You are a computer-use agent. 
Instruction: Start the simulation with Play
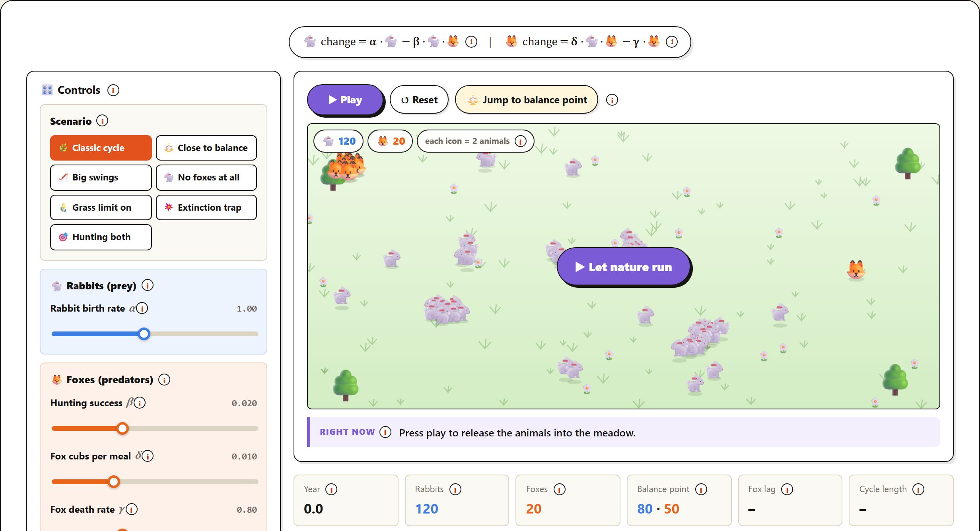click(x=345, y=100)
